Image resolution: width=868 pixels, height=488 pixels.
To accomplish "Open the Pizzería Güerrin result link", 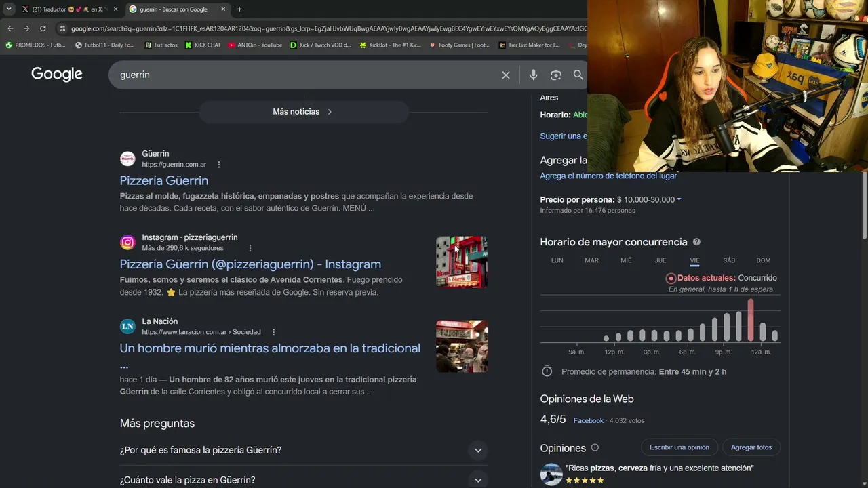I will click(164, 180).
